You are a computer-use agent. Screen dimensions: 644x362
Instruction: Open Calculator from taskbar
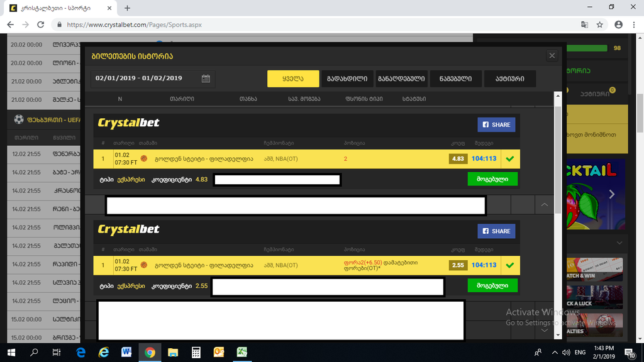196,352
